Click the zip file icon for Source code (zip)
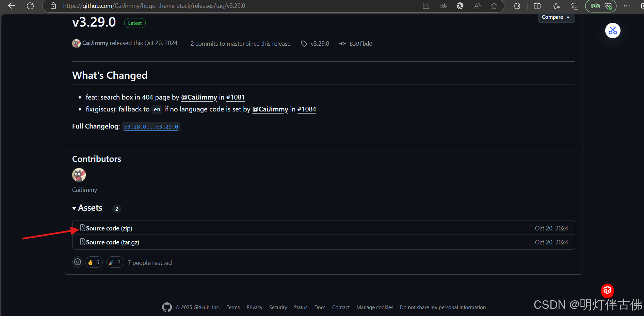 pos(82,228)
